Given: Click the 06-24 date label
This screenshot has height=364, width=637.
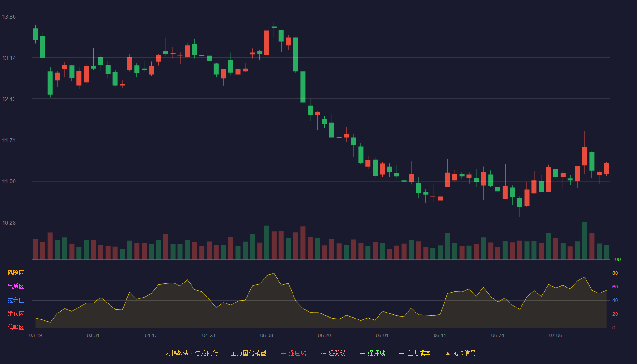Looking at the screenshot, I should click(x=498, y=335).
